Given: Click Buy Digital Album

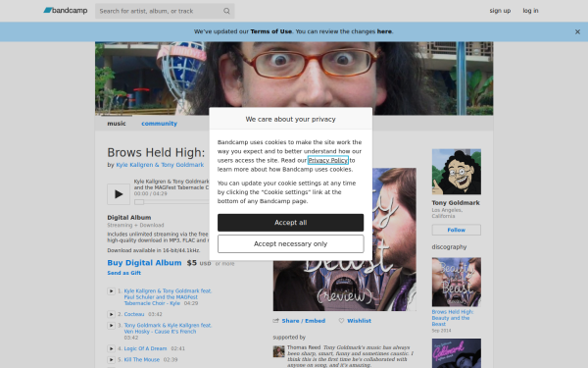Looking at the screenshot, I should pos(144,263).
